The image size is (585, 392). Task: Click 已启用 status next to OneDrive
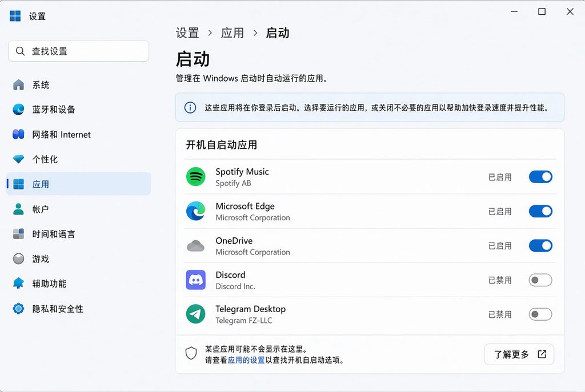pos(500,246)
